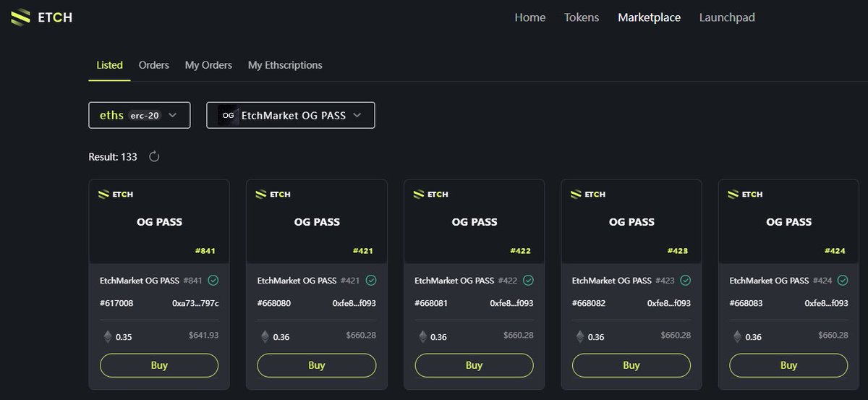Open Launchpad in top navigation
This screenshot has height=400, width=868.
(727, 17)
